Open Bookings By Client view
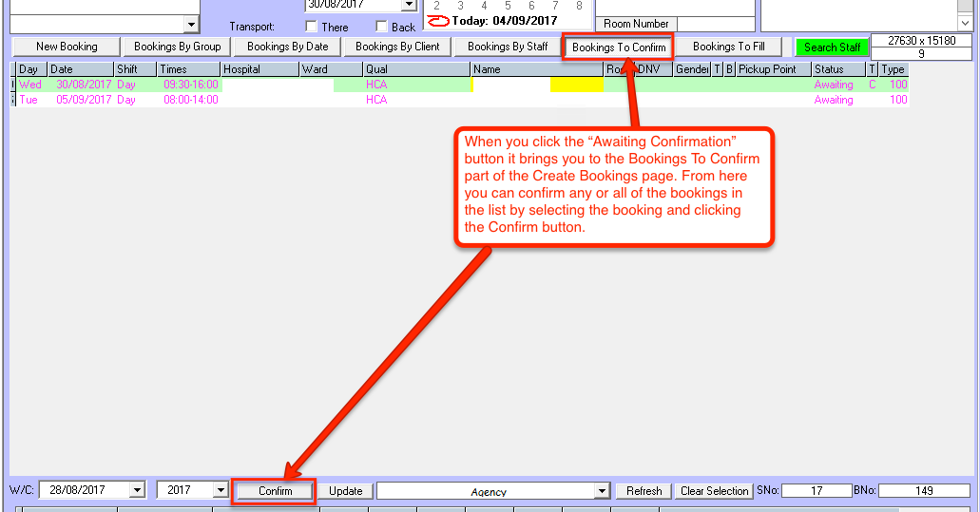Screen dimensions: 980x512 click(x=397, y=47)
